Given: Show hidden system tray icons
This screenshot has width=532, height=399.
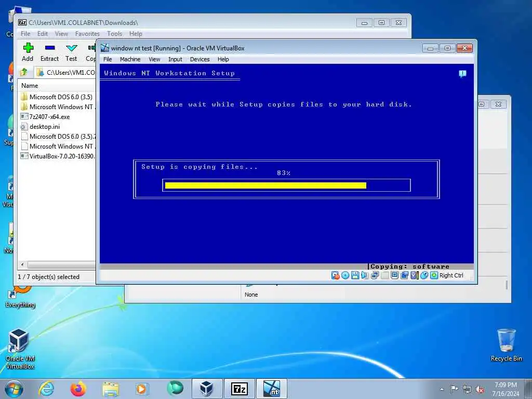Looking at the screenshot, I should 442,389.
